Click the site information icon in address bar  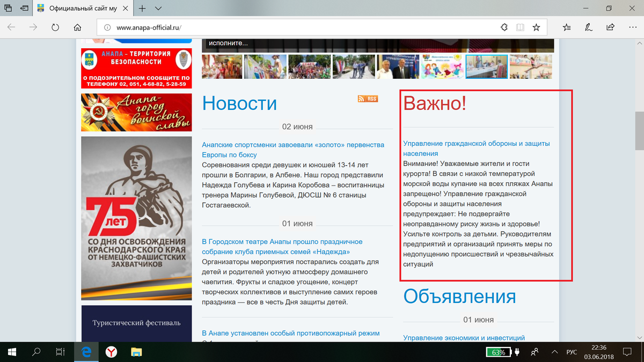tap(107, 27)
